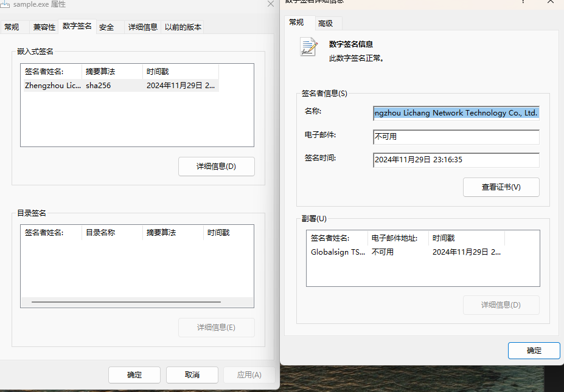Click embedded signature timestamp 2024年11月29日 cell
This screenshot has width=564, height=392.
point(181,86)
